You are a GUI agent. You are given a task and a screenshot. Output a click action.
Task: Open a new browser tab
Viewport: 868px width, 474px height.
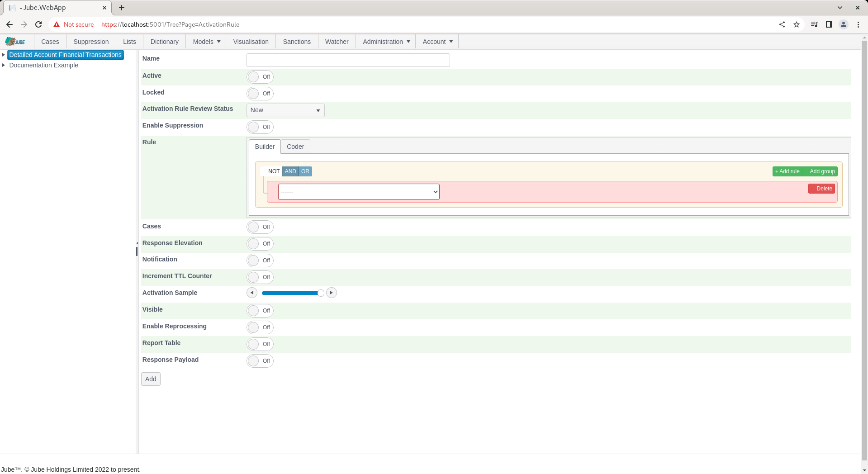[122, 8]
